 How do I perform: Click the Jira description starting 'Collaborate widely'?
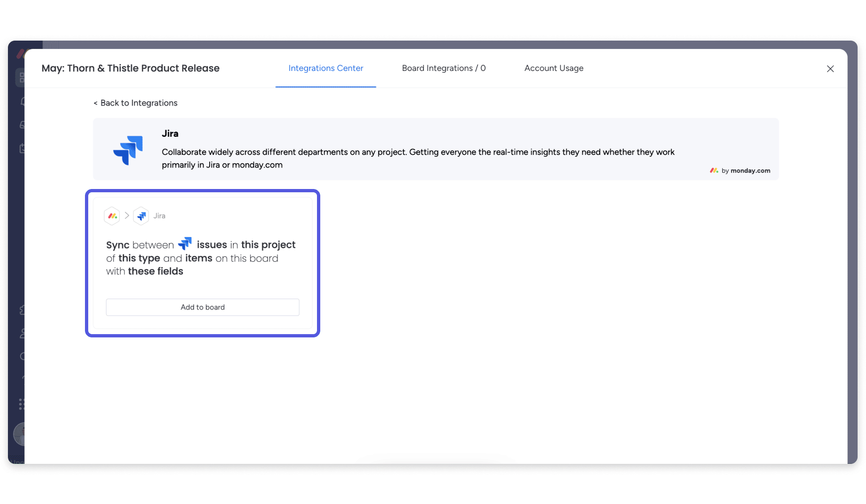(x=418, y=158)
